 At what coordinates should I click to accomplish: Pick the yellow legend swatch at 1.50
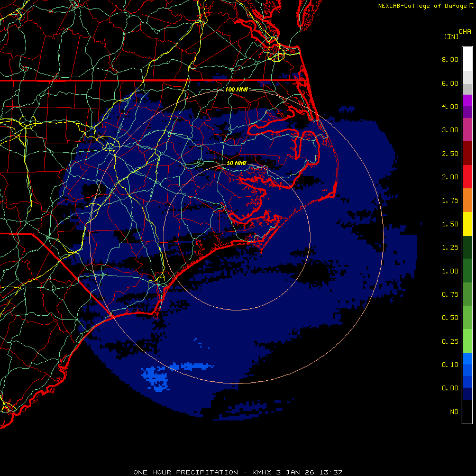(467, 224)
